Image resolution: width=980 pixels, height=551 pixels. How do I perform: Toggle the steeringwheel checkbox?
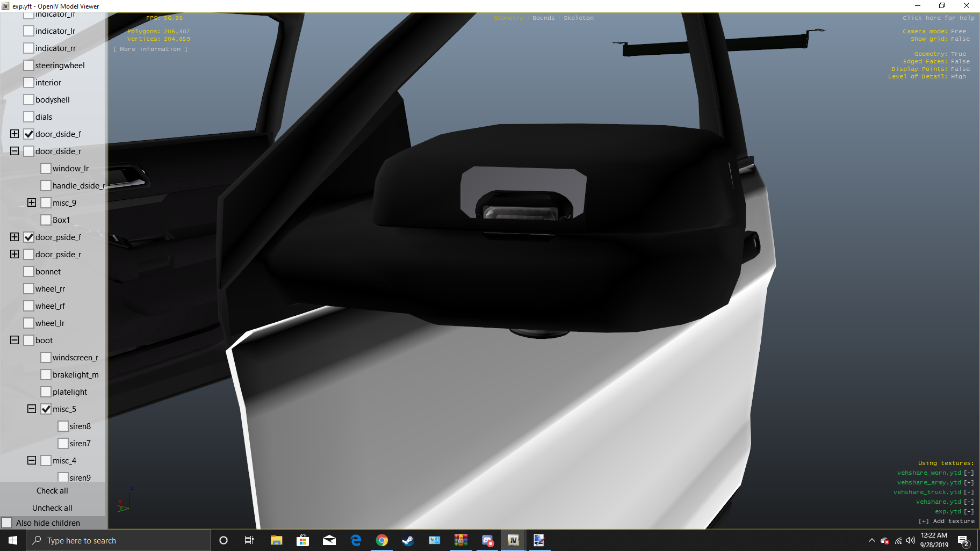click(29, 66)
